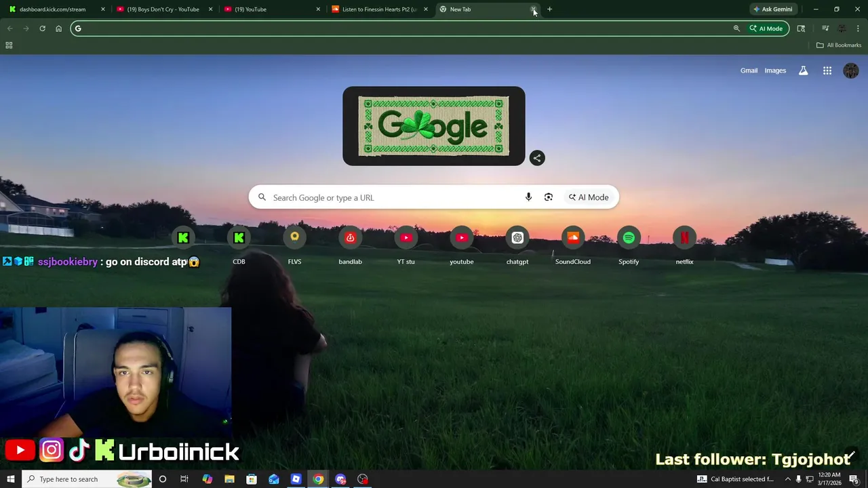Viewport: 868px width, 488px height.
Task: Open the Gmail link
Action: 749,70
